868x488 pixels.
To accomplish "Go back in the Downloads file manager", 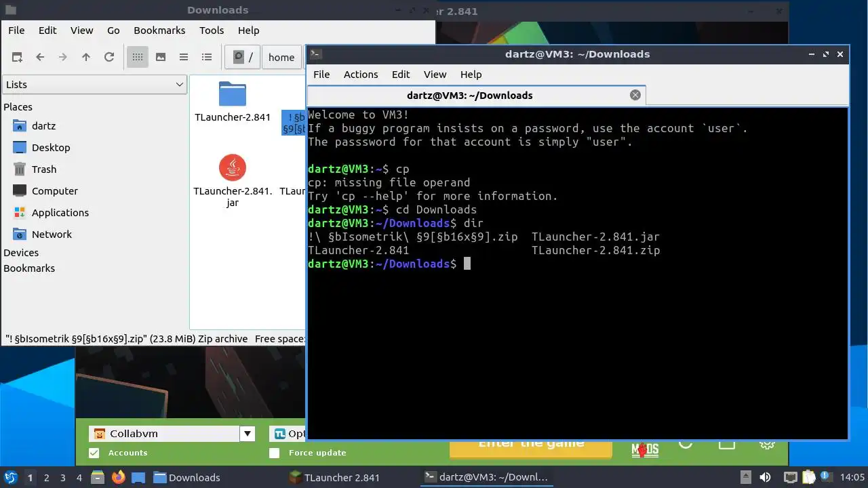I will (x=40, y=57).
